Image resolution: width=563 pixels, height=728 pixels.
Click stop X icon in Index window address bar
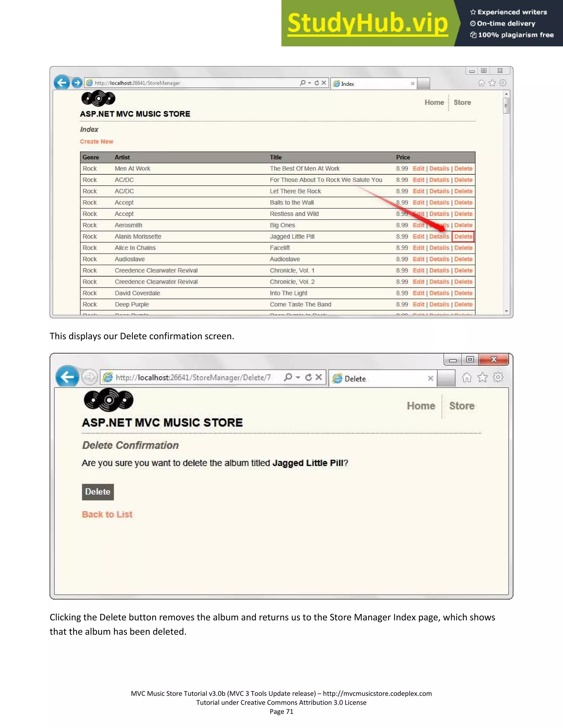coord(324,83)
